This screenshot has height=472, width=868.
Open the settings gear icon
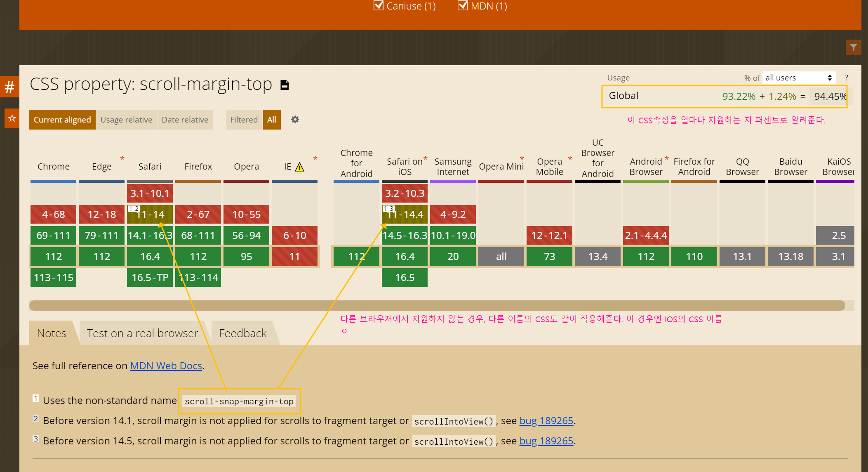pos(295,120)
